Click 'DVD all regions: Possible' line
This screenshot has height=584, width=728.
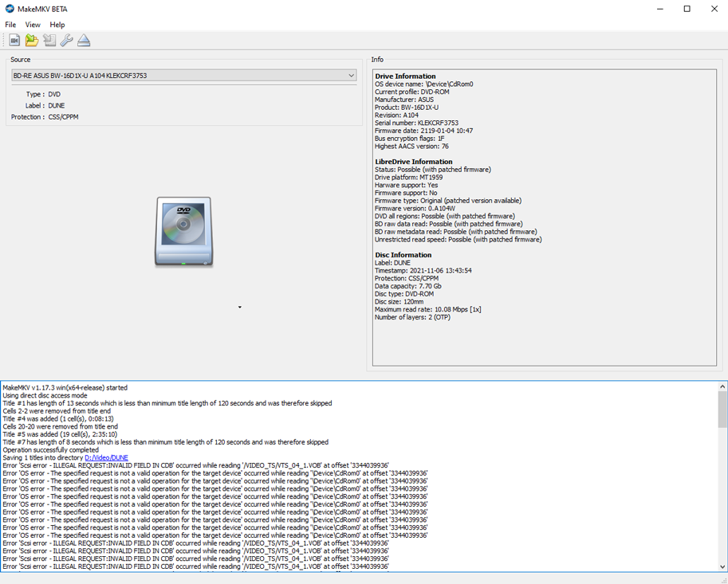[445, 216]
